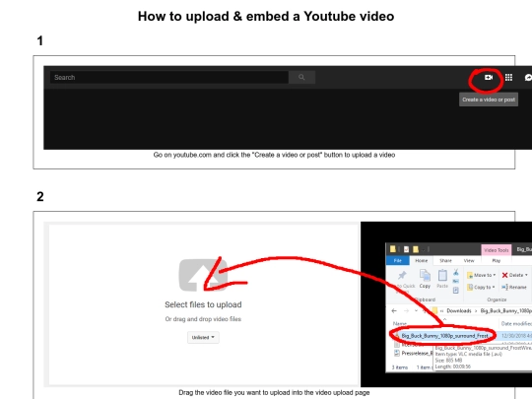Click the Forward arrow in File Explorer
The image size is (532, 399).
pyautogui.click(x=406, y=310)
